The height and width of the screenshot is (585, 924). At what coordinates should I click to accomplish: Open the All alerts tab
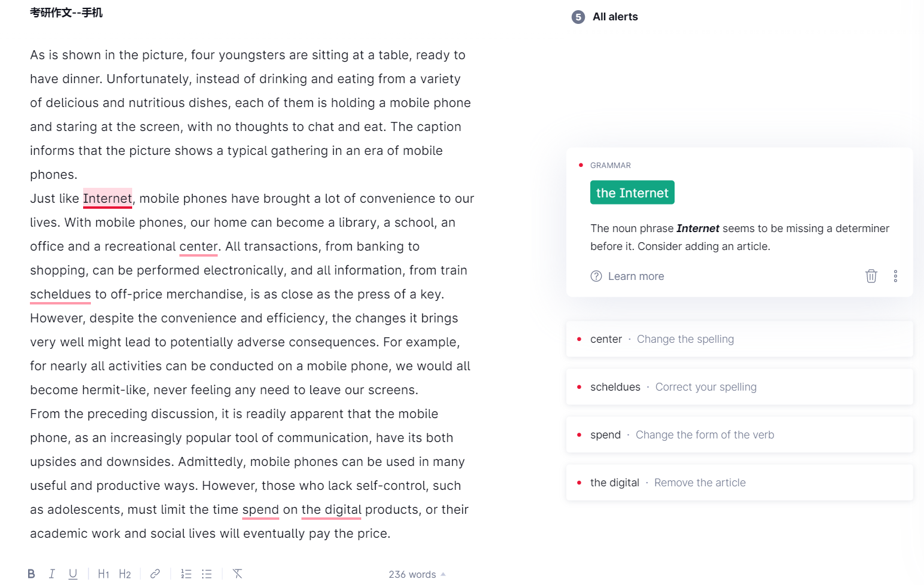point(614,17)
